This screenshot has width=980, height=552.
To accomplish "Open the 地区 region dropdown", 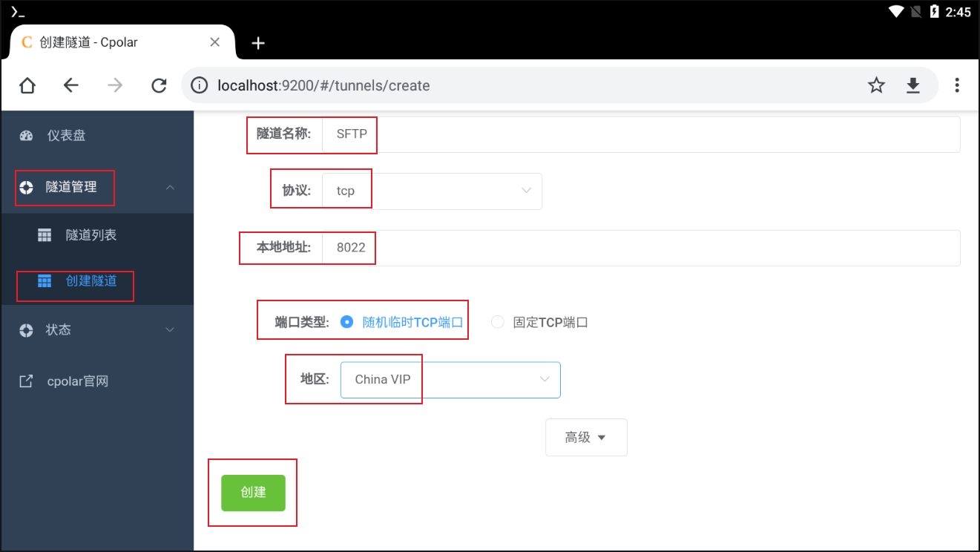I will tap(450, 379).
